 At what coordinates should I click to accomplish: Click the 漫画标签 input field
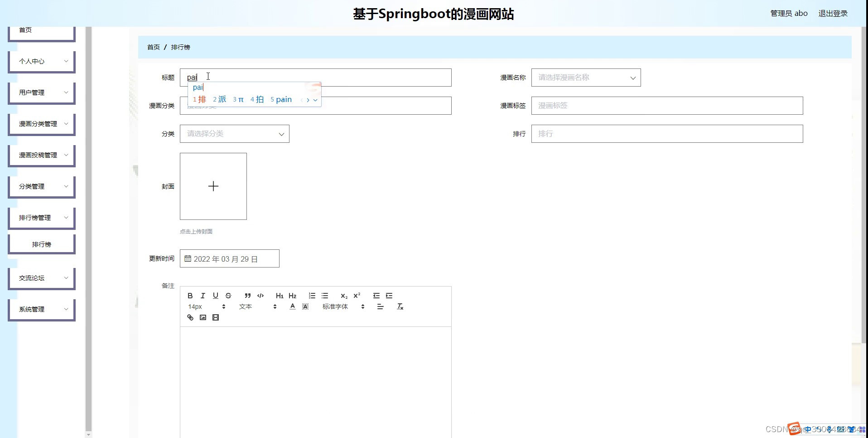coord(667,106)
